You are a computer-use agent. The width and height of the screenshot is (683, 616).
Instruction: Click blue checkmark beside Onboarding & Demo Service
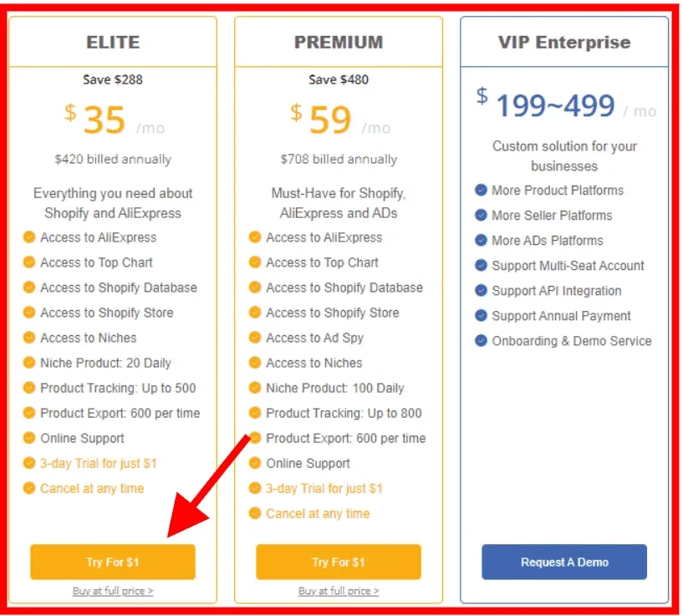coord(481,340)
